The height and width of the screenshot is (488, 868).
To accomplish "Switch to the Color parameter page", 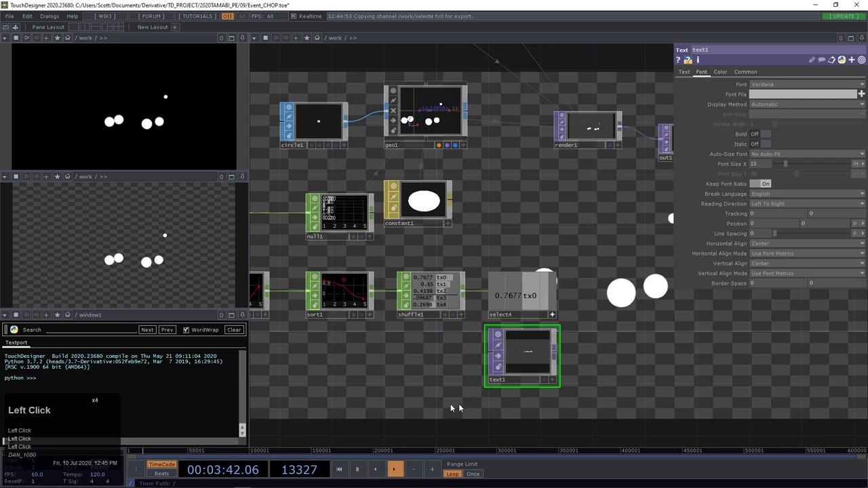I will (720, 72).
